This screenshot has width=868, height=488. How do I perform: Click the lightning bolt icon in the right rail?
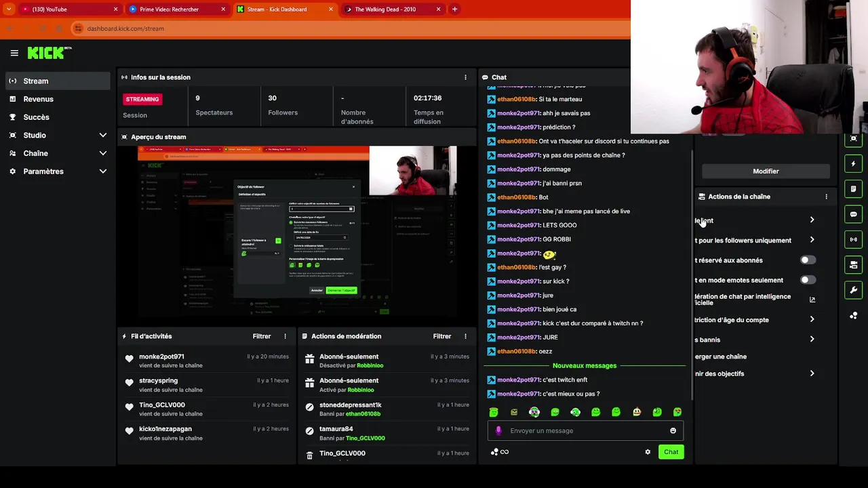(853, 163)
